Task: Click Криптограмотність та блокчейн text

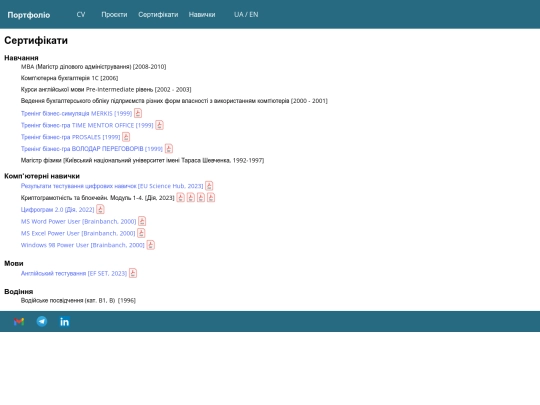Action: click(x=97, y=198)
